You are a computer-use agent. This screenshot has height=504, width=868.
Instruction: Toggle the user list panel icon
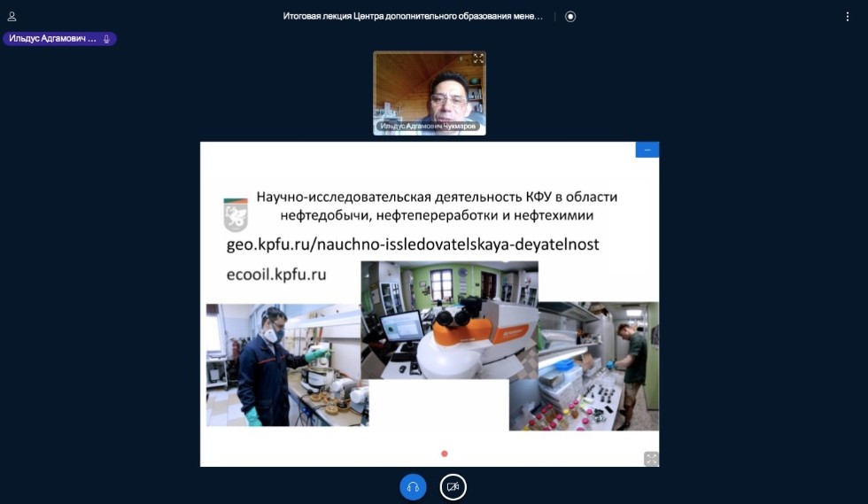(12, 16)
